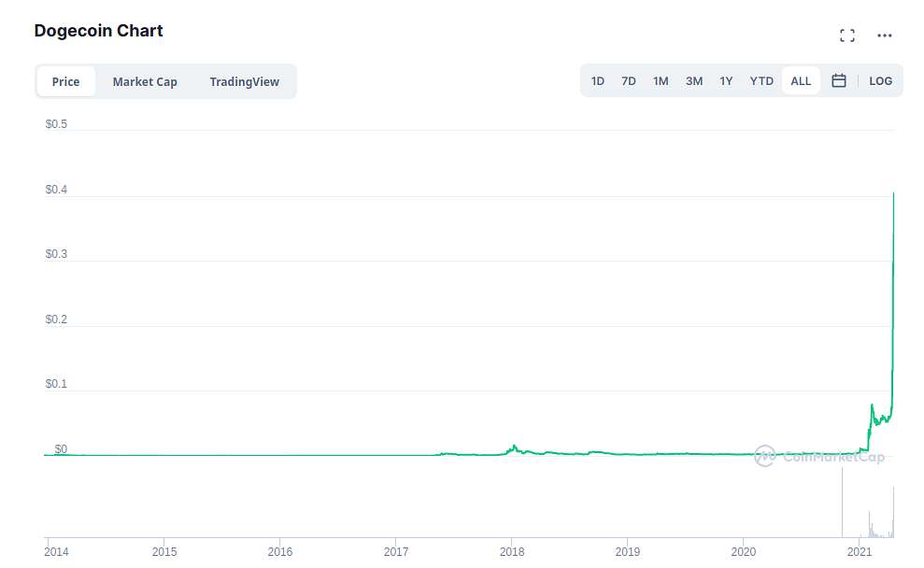This screenshot has width=924, height=568.
Task: Click the 2015 year axis label
Action: [x=164, y=551]
